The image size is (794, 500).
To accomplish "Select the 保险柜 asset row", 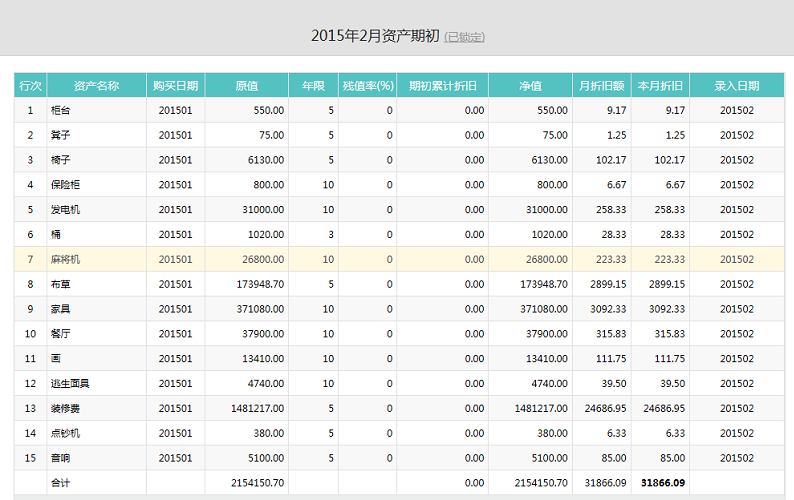I will coord(66,185).
